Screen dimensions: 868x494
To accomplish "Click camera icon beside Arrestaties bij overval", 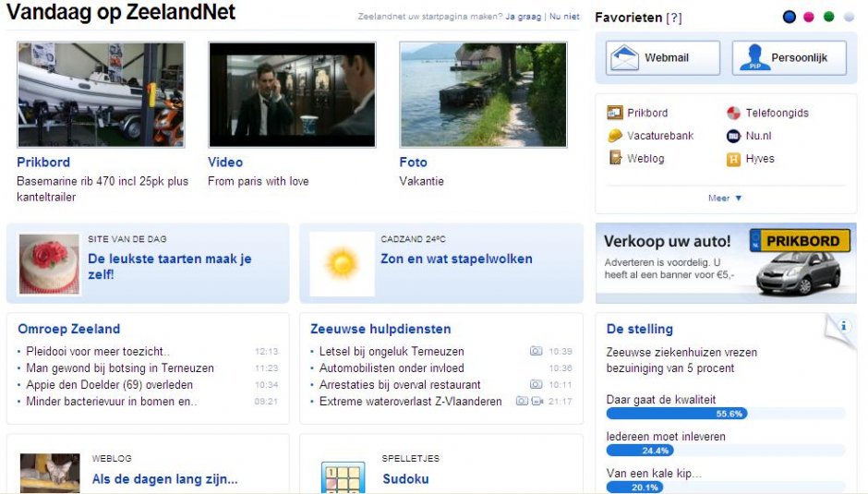I will coord(536,384).
